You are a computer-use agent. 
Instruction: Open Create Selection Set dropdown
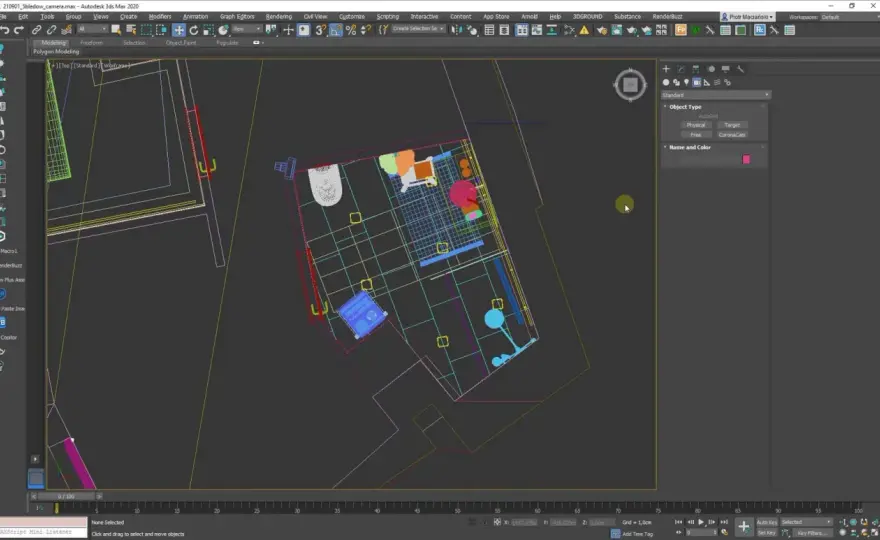pyautogui.click(x=419, y=29)
